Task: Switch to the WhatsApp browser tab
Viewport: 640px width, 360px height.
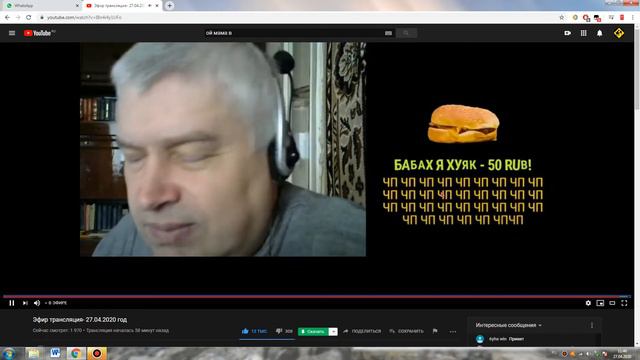Action: [x=41, y=6]
